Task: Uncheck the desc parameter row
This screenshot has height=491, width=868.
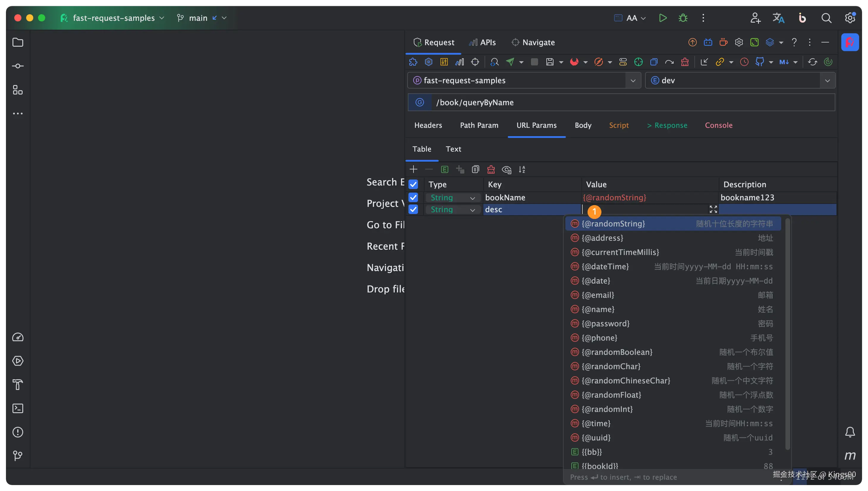Action: click(x=413, y=210)
